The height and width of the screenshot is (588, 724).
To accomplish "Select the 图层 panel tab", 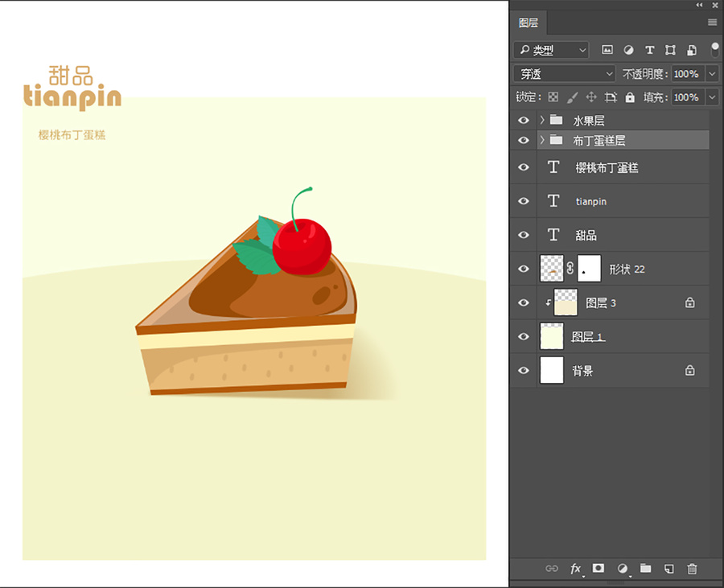I will (x=529, y=23).
